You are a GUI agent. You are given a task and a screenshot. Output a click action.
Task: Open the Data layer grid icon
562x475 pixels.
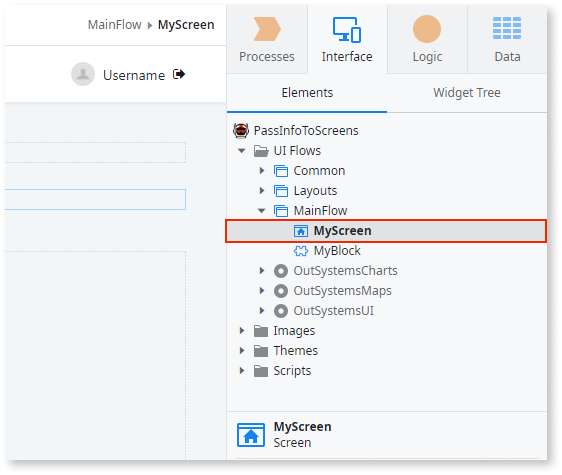coord(507,28)
